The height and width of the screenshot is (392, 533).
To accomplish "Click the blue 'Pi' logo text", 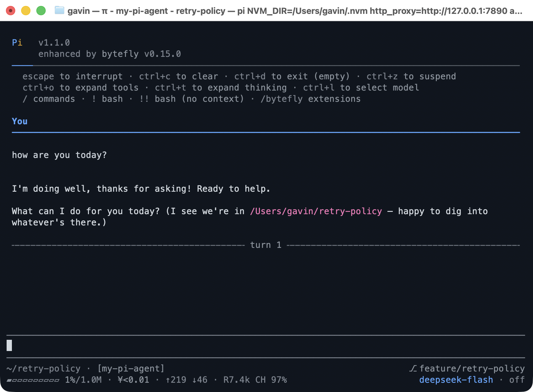I will pos(17,43).
